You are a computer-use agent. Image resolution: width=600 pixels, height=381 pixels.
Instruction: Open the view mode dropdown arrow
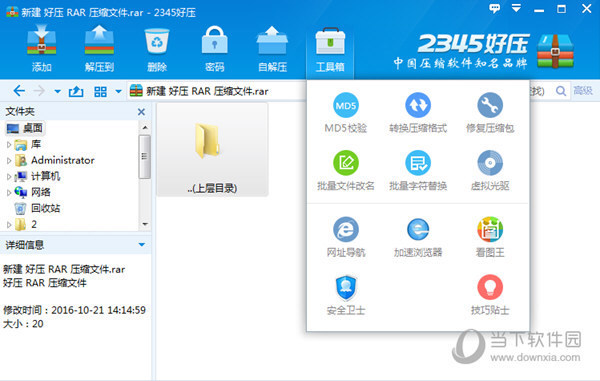tap(119, 91)
